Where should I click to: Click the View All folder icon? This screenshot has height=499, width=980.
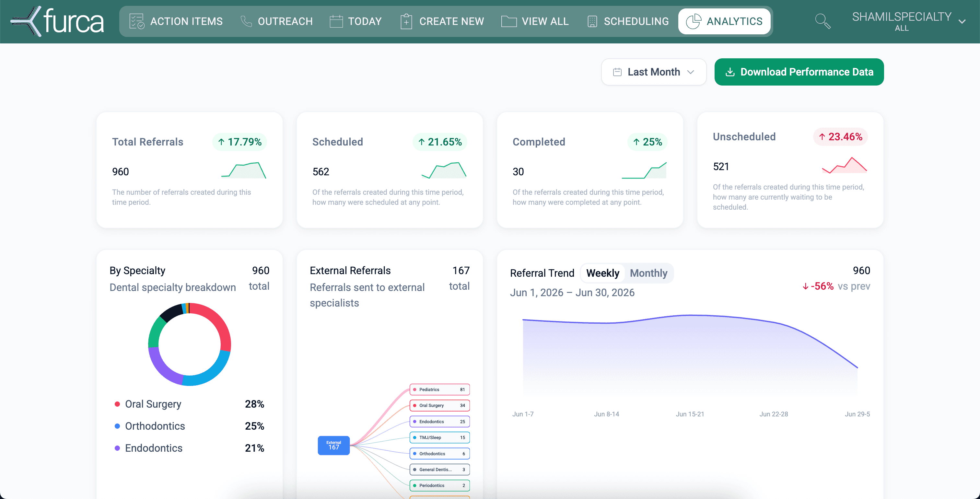(x=509, y=21)
